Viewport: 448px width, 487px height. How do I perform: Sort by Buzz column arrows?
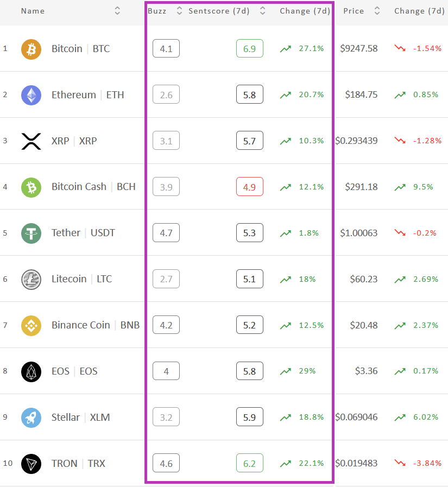coord(179,11)
